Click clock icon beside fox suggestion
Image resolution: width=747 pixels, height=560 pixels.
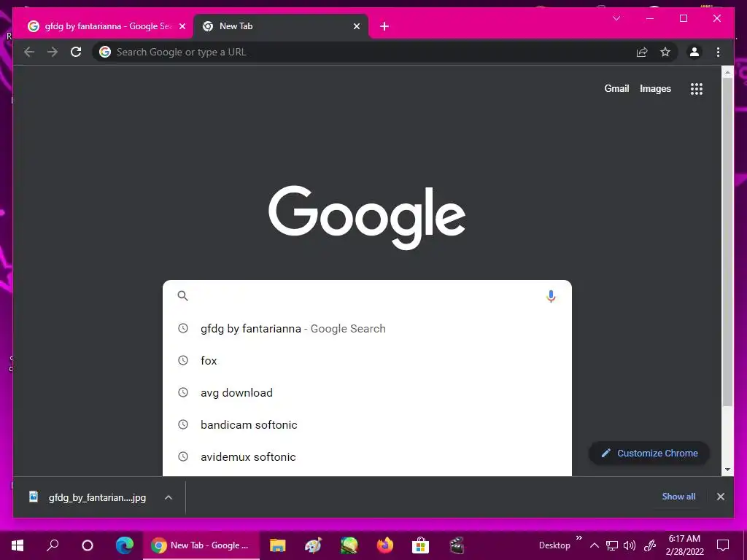click(183, 360)
